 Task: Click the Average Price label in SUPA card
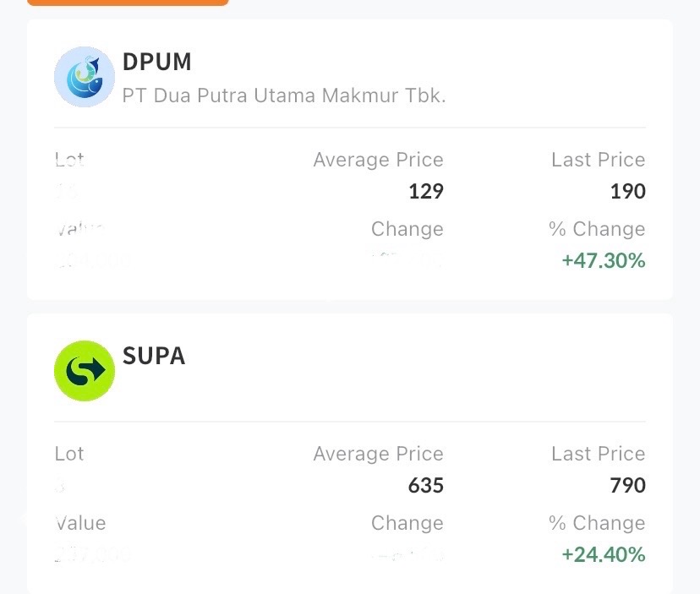(x=378, y=454)
